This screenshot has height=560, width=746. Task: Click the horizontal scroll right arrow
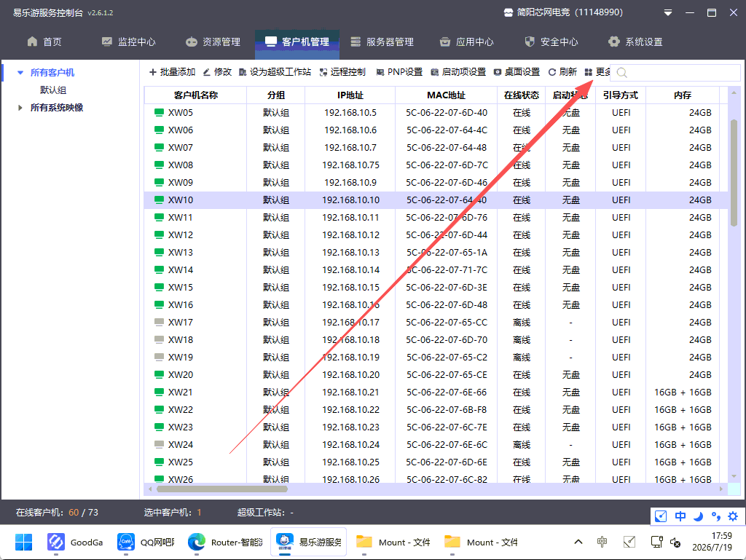point(721,489)
